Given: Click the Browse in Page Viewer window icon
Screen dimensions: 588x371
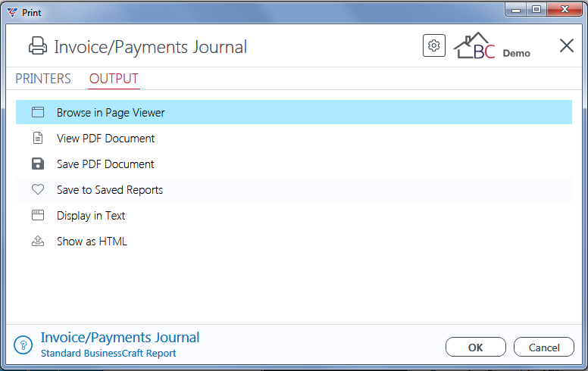Looking at the screenshot, I should 38,112.
